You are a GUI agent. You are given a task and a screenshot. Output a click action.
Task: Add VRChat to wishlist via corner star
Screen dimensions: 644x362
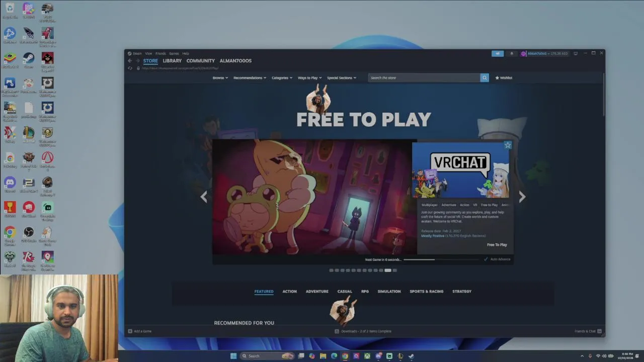coord(507,145)
